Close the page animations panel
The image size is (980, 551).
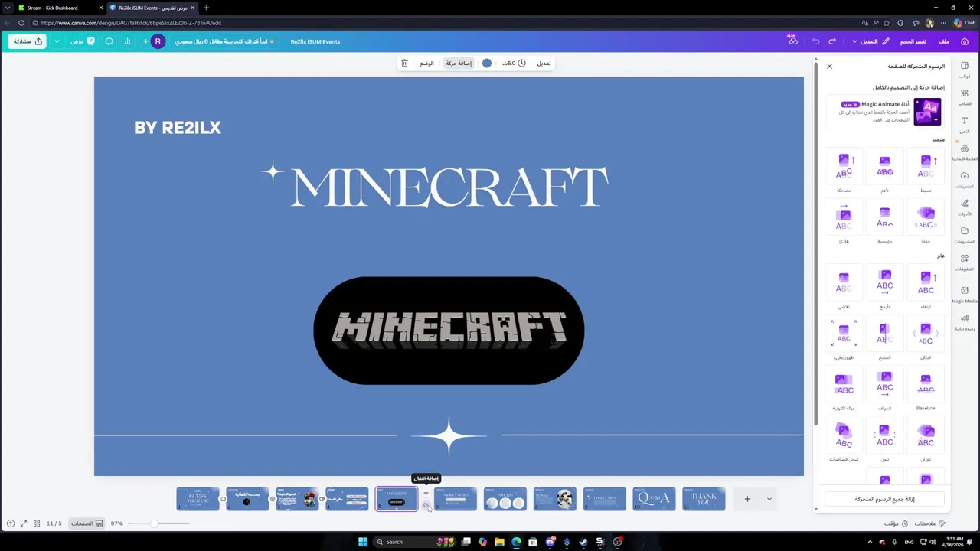[x=829, y=67]
